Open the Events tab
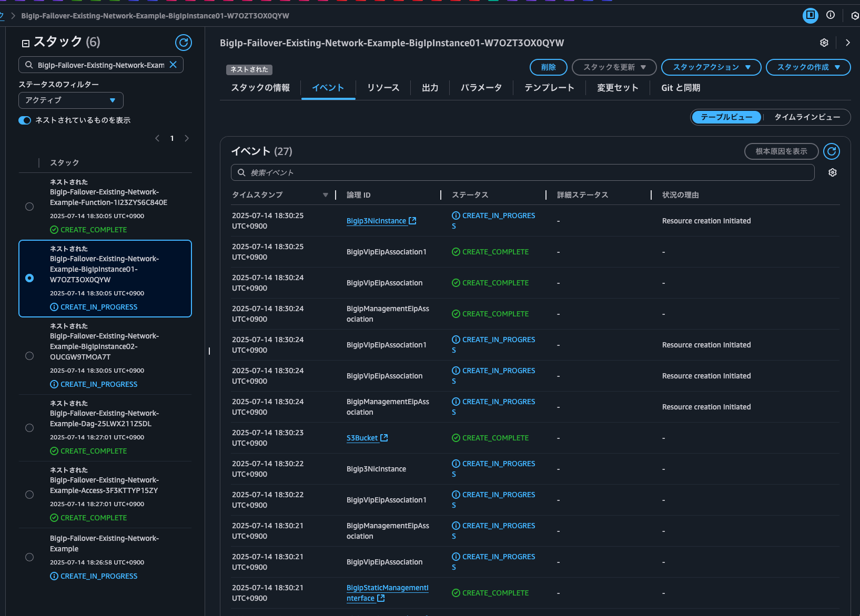 click(x=328, y=88)
